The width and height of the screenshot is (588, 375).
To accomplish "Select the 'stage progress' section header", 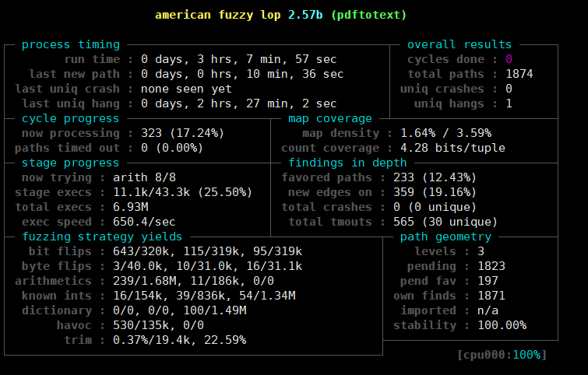I will coord(70,163).
